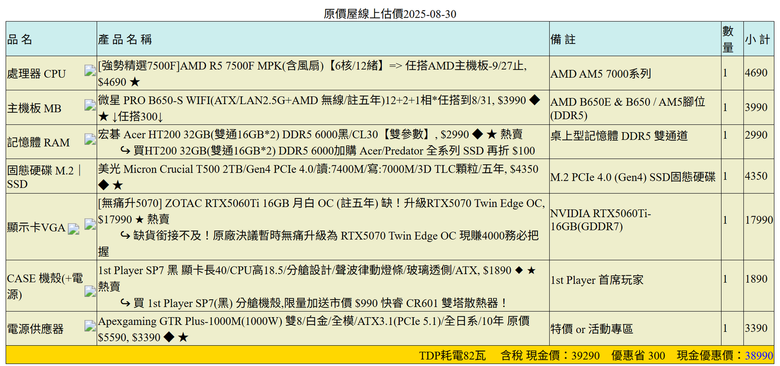Viewport: 780px width, 366px height.
Task: Click the quantity 1 in the 顯示卡VGA row
Action: [x=725, y=220]
